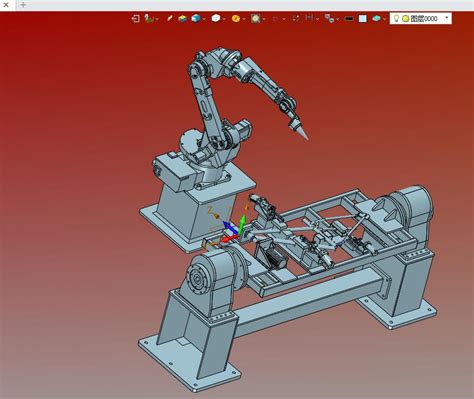Image resolution: width=474 pixels, height=399 pixels.
Task: Click the light blue square background icon
Action: click(363, 19)
